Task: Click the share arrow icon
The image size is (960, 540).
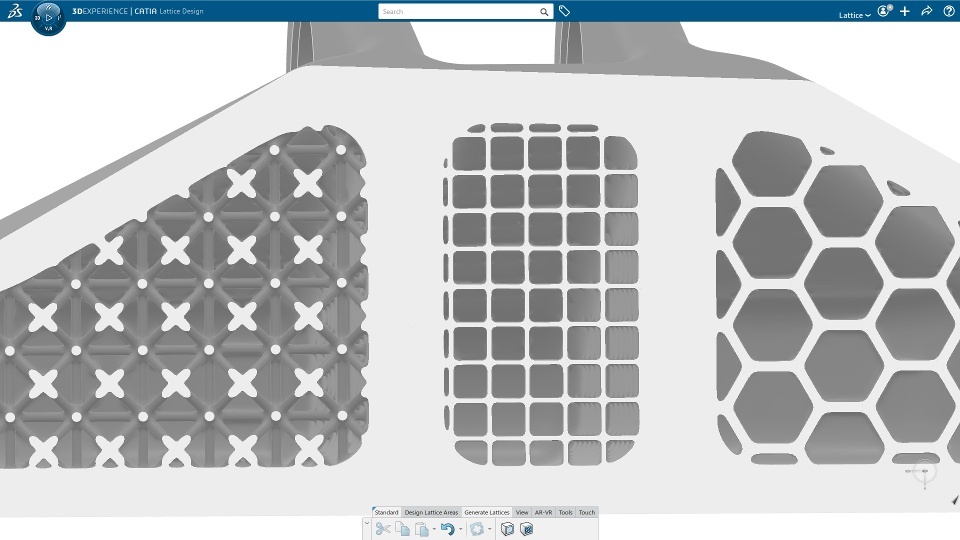Action: click(x=926, y=11)
